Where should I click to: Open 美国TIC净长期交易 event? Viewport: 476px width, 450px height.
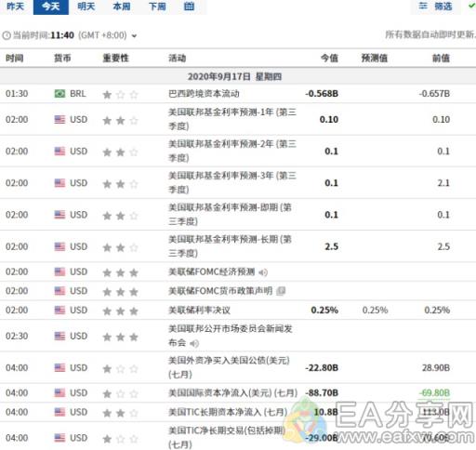[x=227, y=437]
